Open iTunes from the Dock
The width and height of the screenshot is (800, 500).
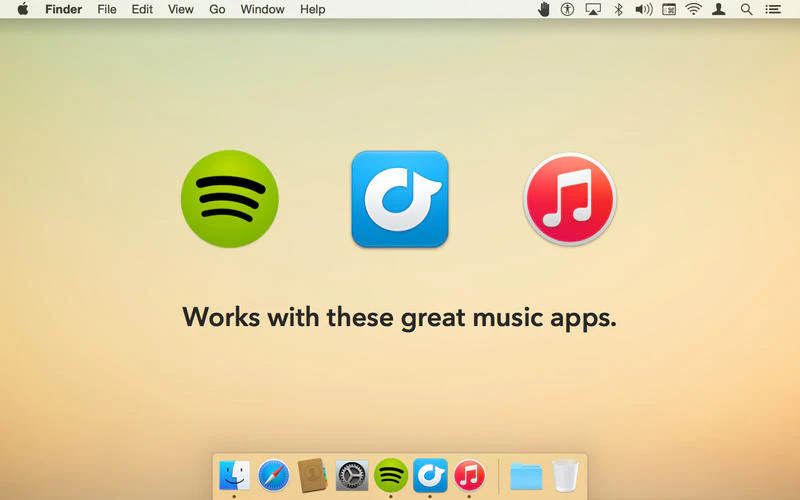click(x=469, y=476)
